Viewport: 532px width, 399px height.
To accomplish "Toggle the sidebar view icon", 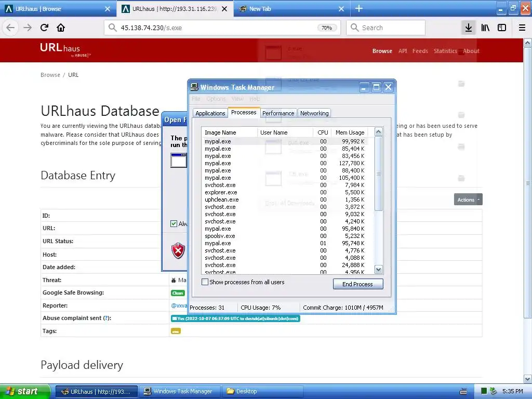I will click(502, 28).
